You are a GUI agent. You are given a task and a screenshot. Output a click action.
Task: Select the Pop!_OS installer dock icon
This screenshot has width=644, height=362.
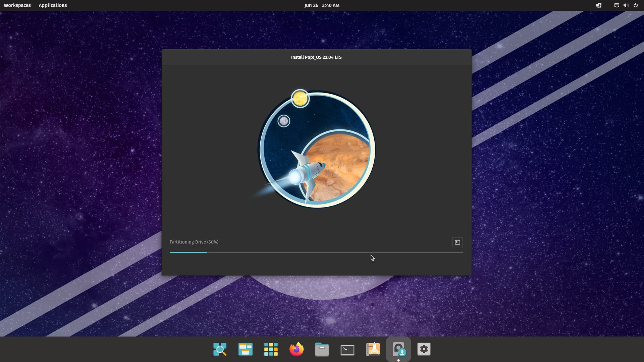pyautogui.click(x=398, y=349)
